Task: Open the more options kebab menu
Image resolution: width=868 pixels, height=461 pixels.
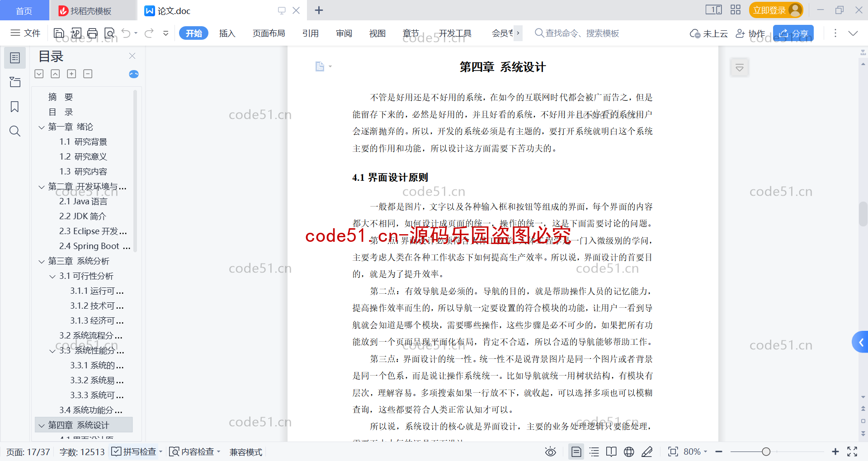Action: 835,33
